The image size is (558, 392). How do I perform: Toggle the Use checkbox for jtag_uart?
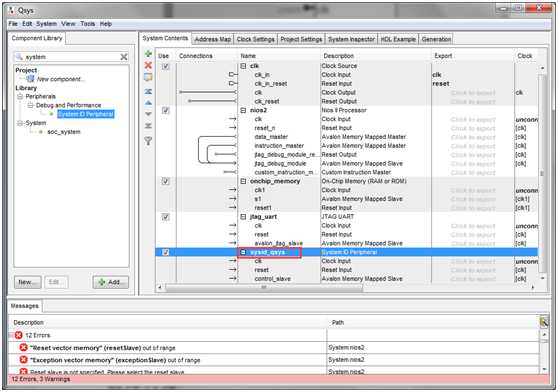(165, 217)
